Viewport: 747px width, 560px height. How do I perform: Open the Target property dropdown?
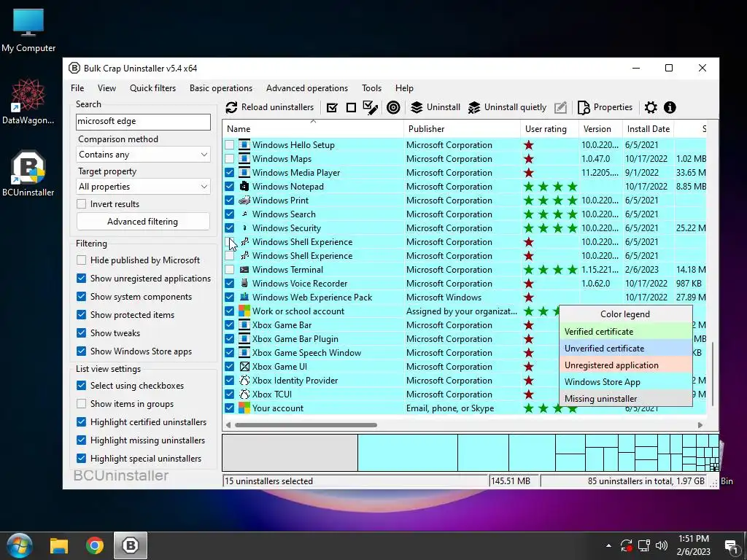click(143, 187)
